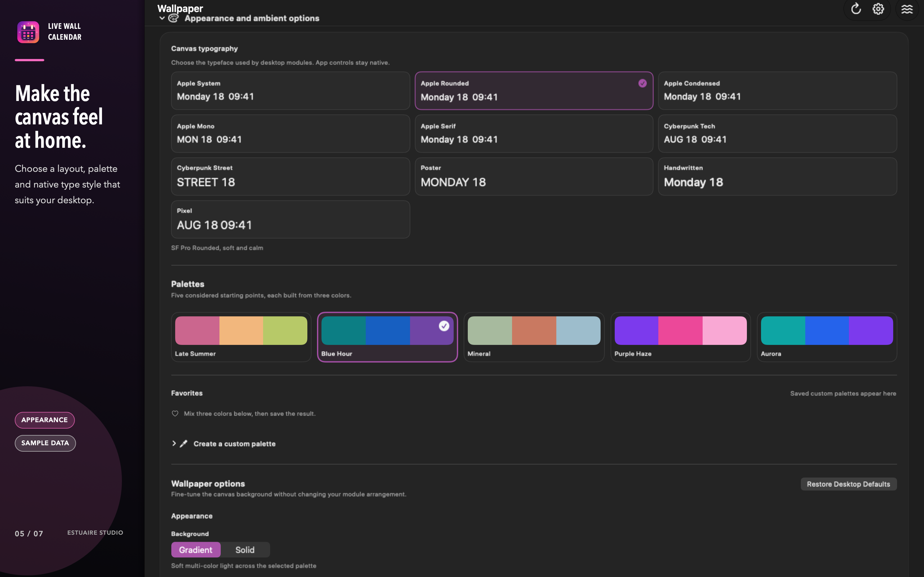Click the heart icon under Favorites
The width and height of the screenshot is (924, 577).
[x=175, y=414]
